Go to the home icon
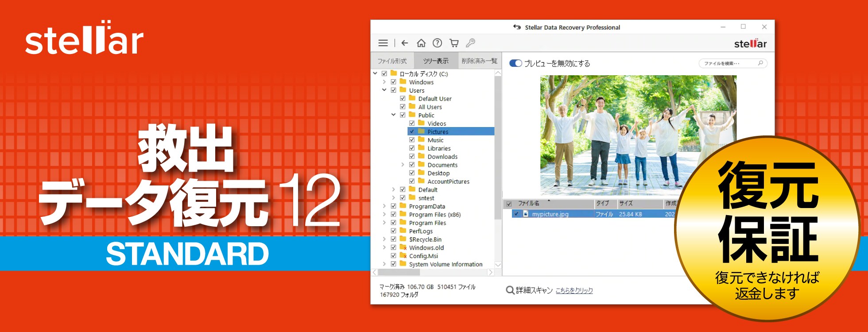868x332 pixels. [421, 43]
